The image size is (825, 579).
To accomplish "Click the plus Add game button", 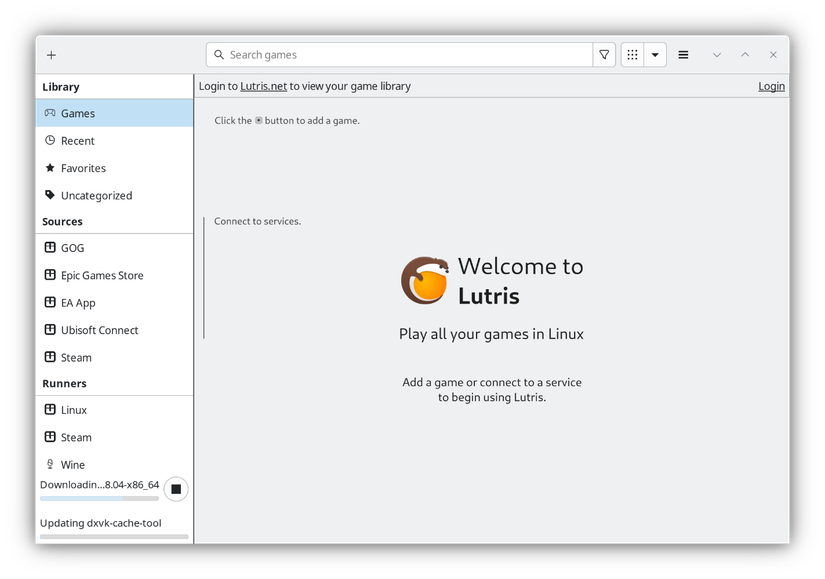I will pyautogui.click(x=51, y=55).
